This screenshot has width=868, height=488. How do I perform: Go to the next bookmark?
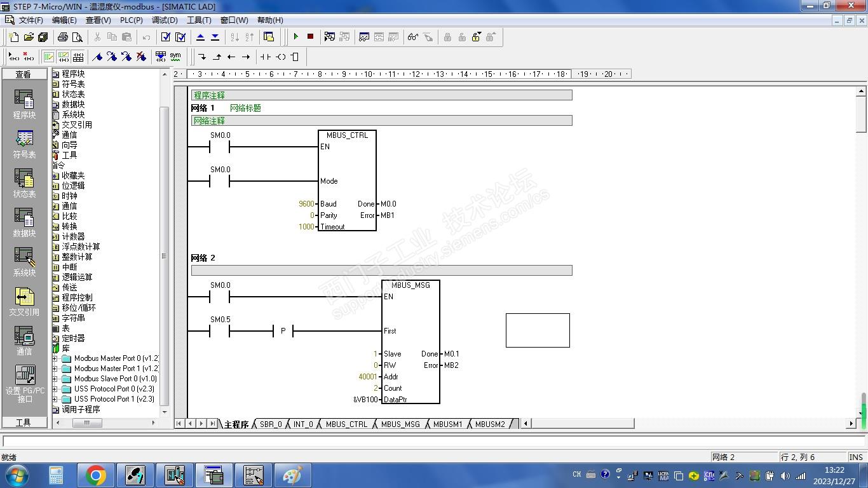point(112,57)
